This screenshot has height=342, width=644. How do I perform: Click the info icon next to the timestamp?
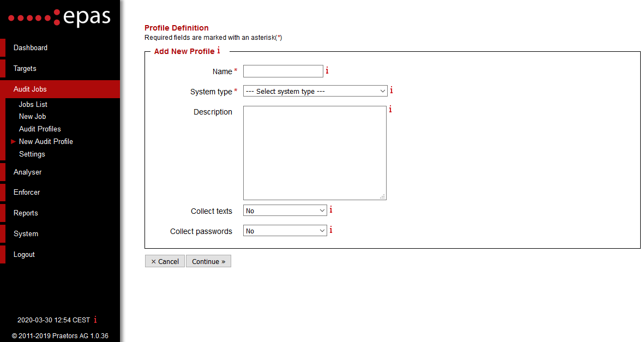pyautogui.click(x=95, y=320)
